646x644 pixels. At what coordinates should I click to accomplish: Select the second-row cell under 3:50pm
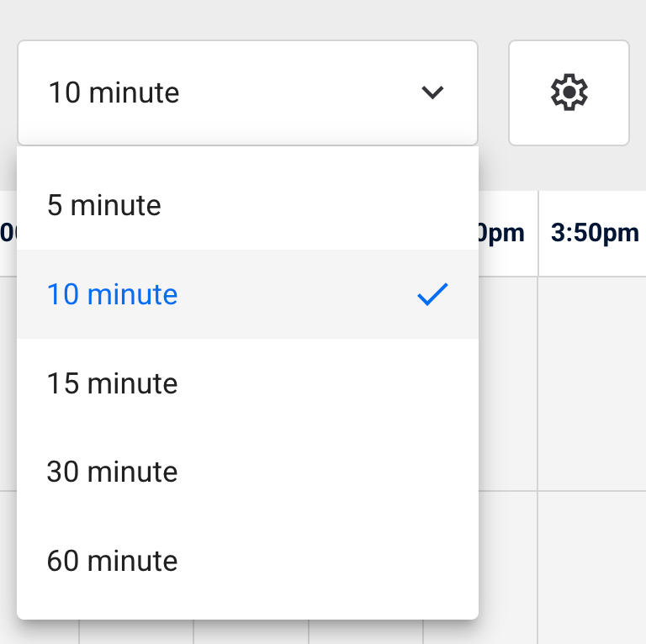[x=592, y=567]
